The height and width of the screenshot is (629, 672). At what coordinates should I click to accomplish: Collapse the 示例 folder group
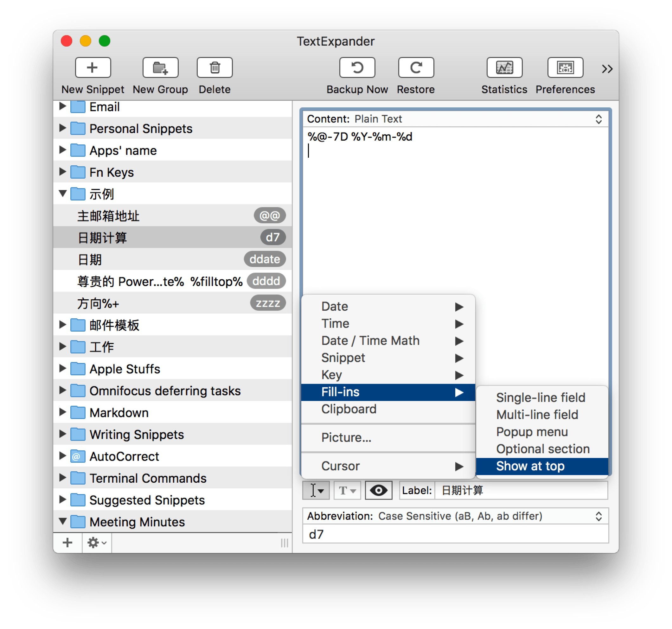(x=62, y=194)
